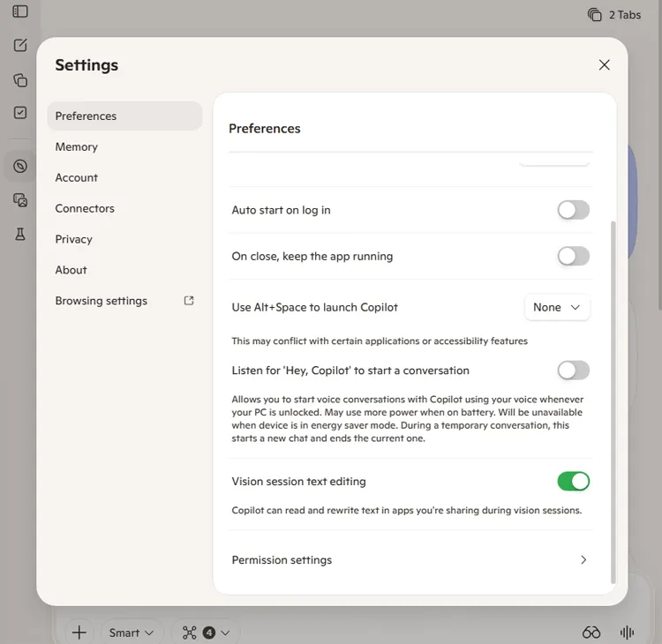Select the Preferences settings tab

tap(124, 116)
